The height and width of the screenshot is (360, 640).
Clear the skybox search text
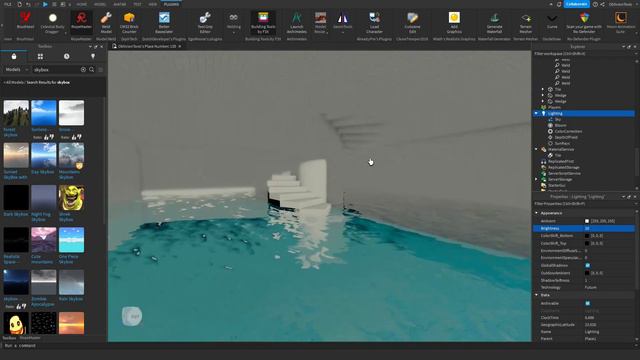(x=83, y=70)
